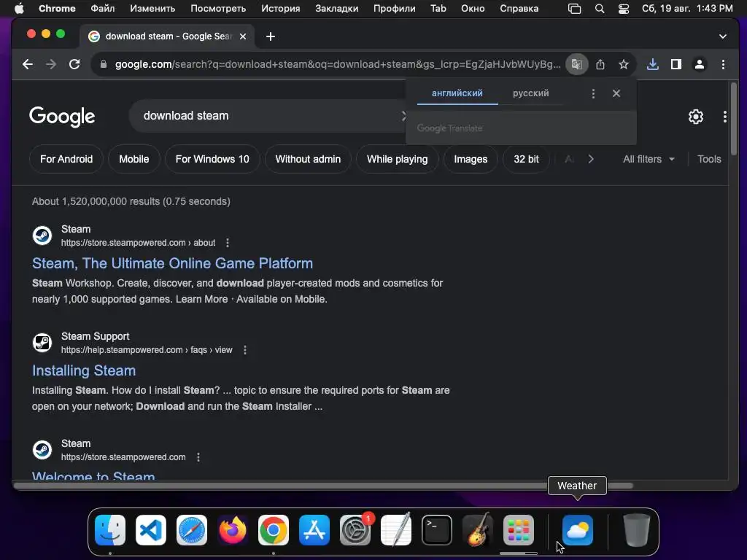Open Control Center in menu bar
The width and height of the screenshot is (747, 560).
pos(624,9)
